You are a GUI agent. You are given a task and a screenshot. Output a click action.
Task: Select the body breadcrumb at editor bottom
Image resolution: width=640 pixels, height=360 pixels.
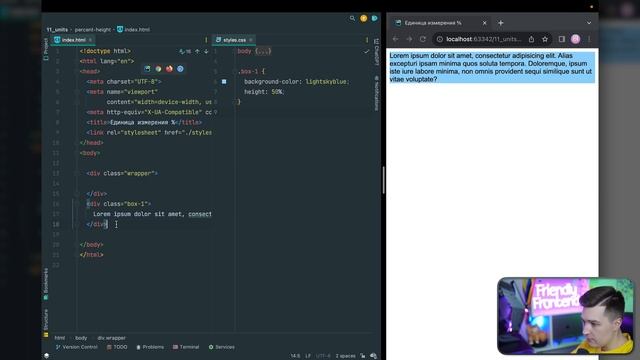click(81, 338)
